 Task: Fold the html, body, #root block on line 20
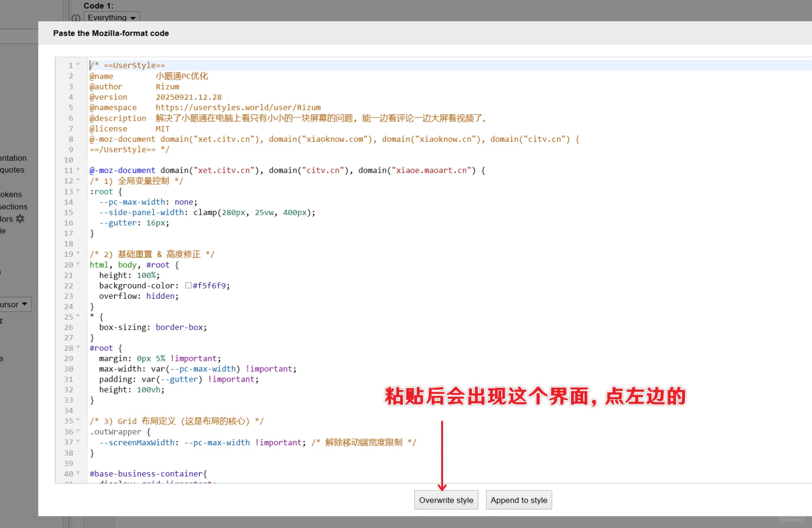pyautogui.click(x=78, y=264)
